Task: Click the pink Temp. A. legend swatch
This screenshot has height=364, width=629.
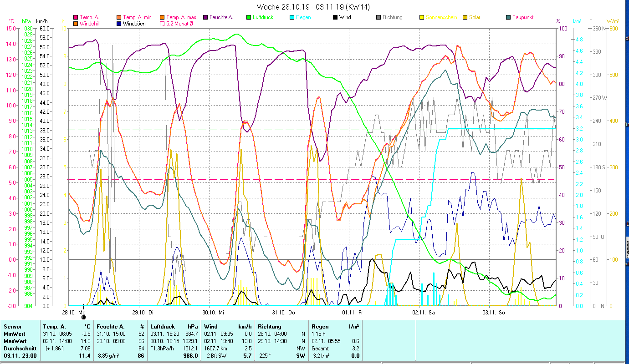Action: point(76,17)
